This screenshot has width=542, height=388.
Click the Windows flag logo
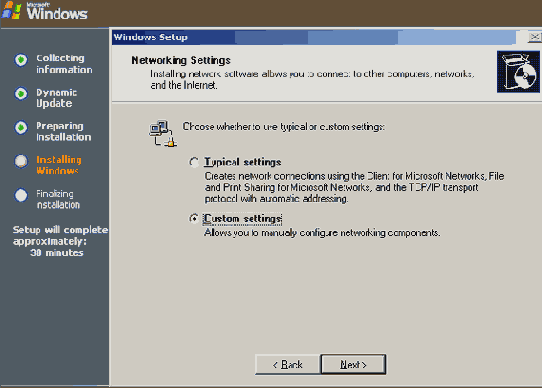[11, 10]
